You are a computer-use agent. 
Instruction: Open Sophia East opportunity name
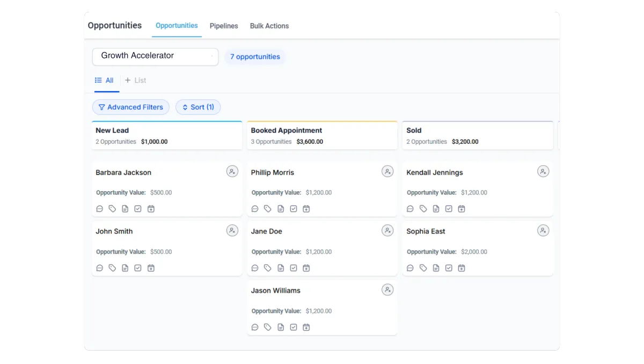tap(426, 231)
